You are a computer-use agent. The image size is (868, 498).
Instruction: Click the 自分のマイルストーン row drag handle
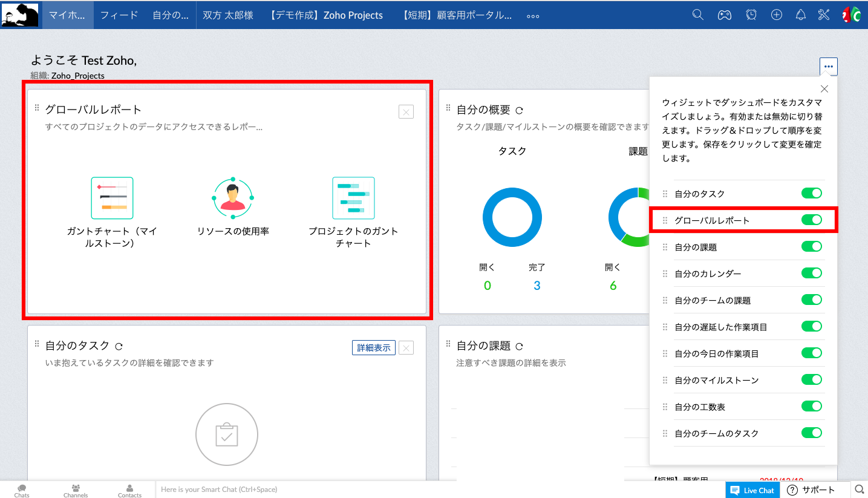[x=665, y=380]
